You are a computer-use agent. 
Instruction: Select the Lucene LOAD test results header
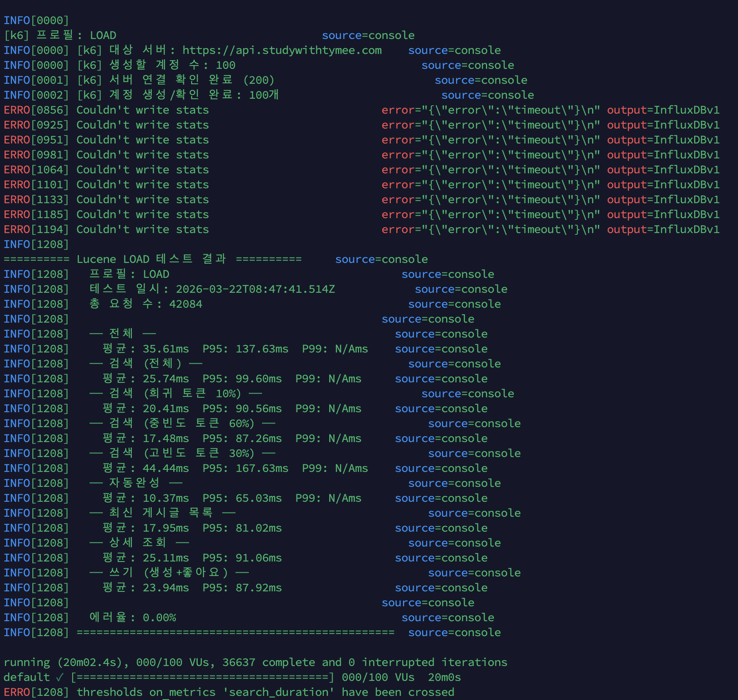[x=153, y=259]
